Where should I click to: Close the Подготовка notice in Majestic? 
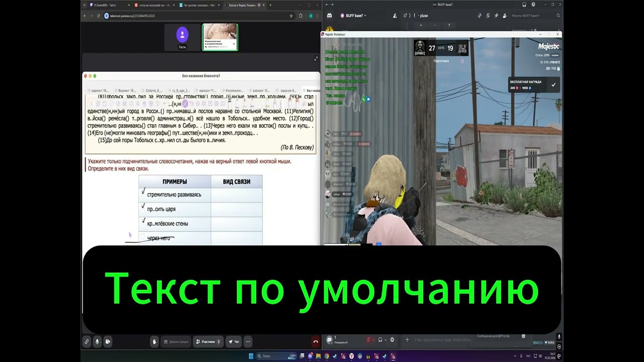(x=462, y=61)
